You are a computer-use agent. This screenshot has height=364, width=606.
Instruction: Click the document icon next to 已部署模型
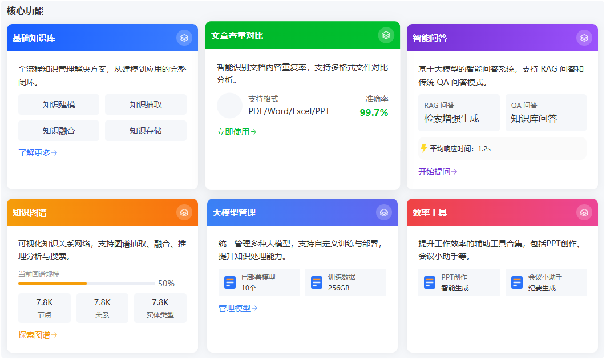[230, 282]
